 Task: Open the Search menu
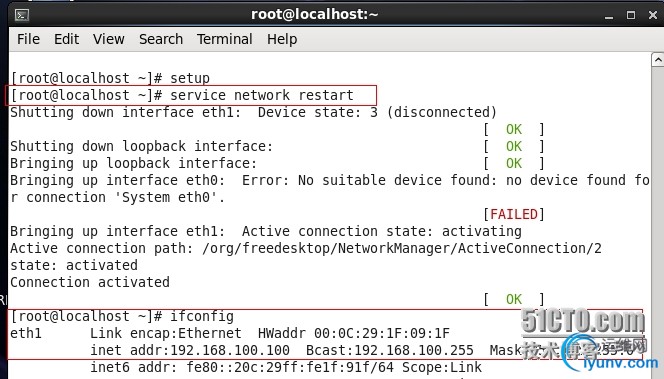click(161, 39)
